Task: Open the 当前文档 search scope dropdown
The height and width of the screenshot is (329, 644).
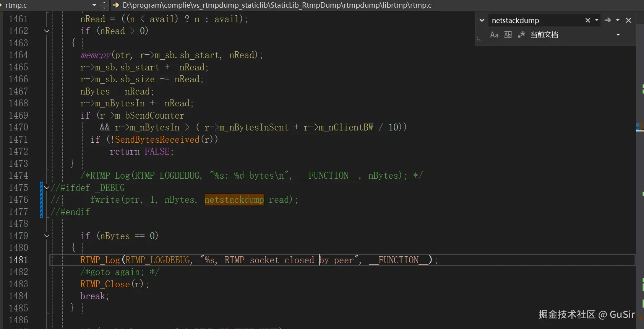Action: click(x=618, y=35)
